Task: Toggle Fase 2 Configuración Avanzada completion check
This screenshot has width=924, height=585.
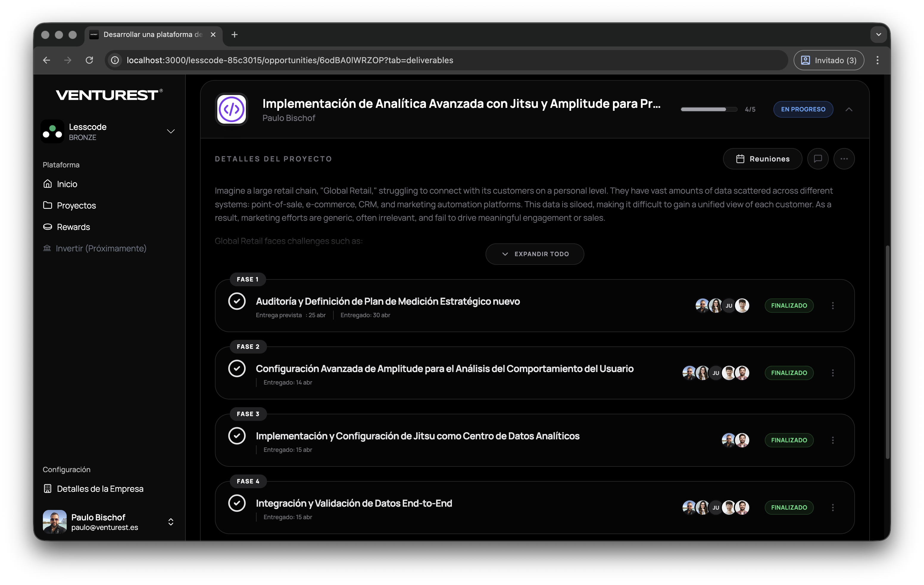Action: tap(237, 368)
